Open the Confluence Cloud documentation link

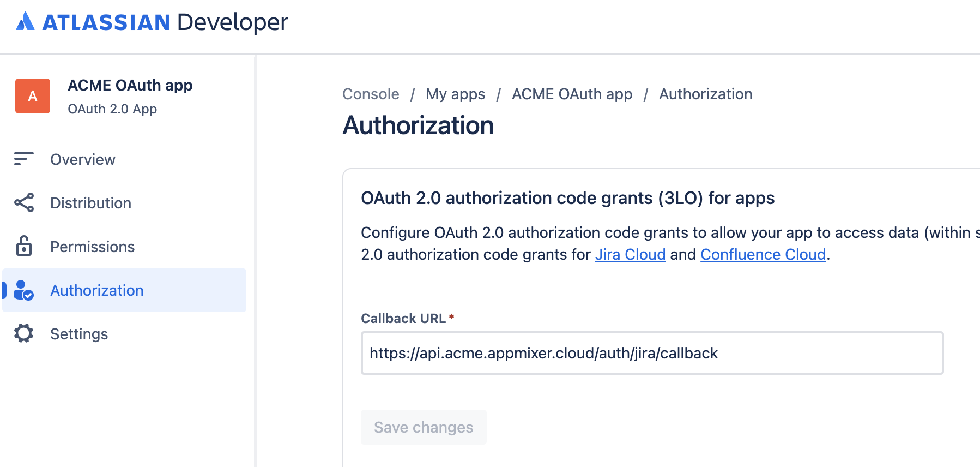click(x=763, y=254)
